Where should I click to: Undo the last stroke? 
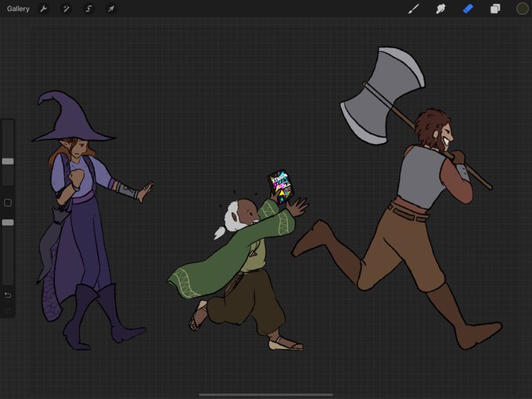pyautogui.click(x=8, y=296)
